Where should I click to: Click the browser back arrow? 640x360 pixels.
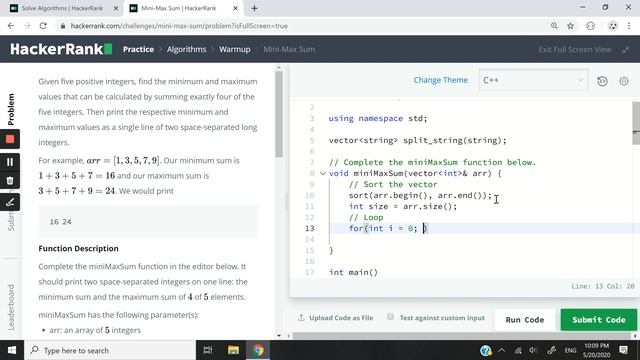pos(11,26)
